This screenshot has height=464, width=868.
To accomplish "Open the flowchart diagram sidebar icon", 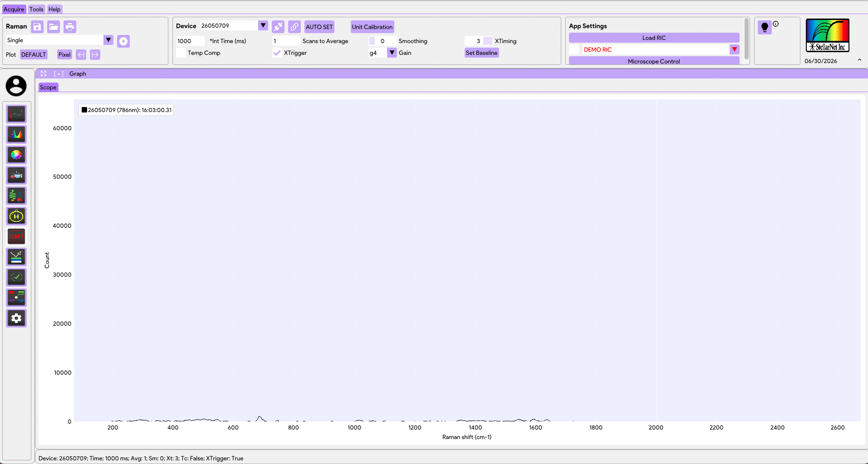I will tap(16, 298).
